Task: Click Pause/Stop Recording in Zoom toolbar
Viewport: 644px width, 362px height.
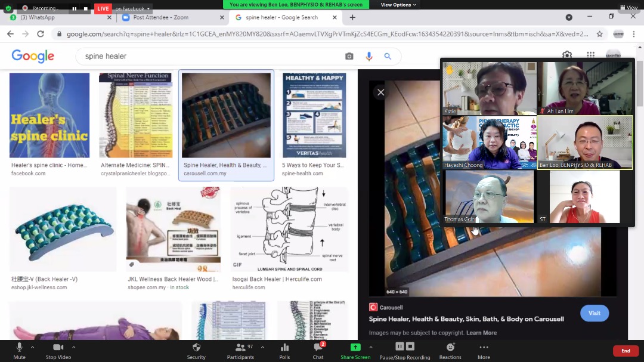Action: click(405, 350)
